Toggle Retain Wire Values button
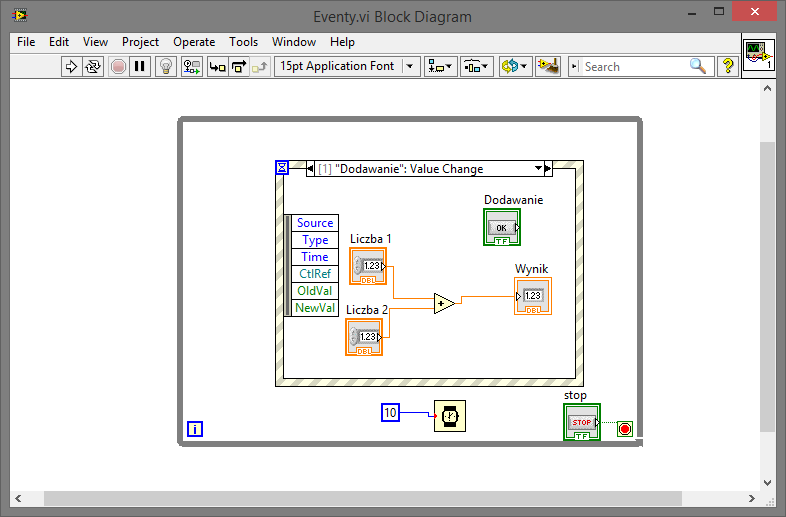786x517 pixels. point(191,67)
